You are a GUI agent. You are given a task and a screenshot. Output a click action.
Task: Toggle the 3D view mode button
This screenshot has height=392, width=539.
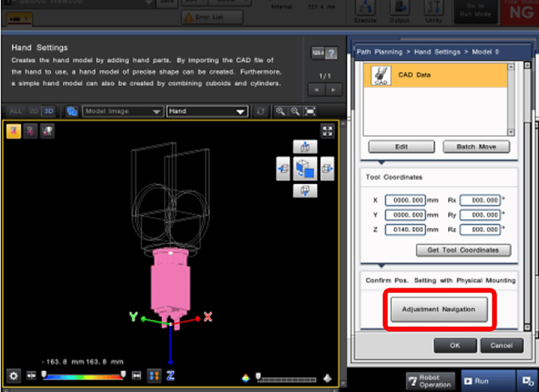(49, 112)
